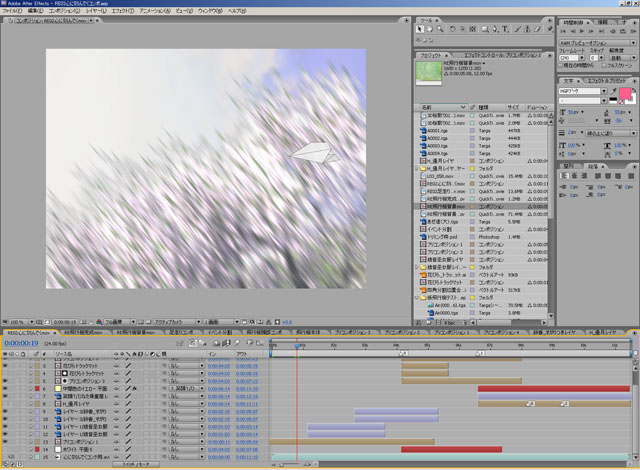This screenshot has width=640, height=470.
Task: Select the Pan Behind tool
Action: click(473, 29)
